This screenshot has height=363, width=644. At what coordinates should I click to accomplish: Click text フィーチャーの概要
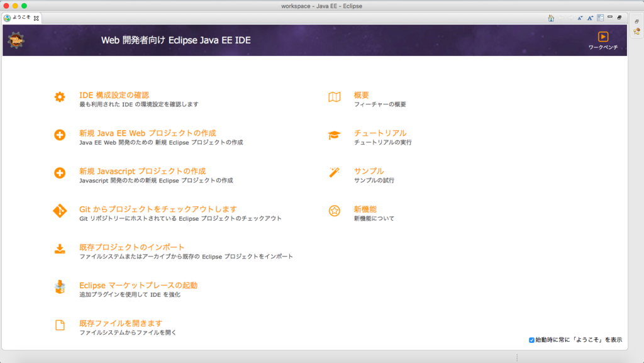pyautogui.click(x=380, y=104)
